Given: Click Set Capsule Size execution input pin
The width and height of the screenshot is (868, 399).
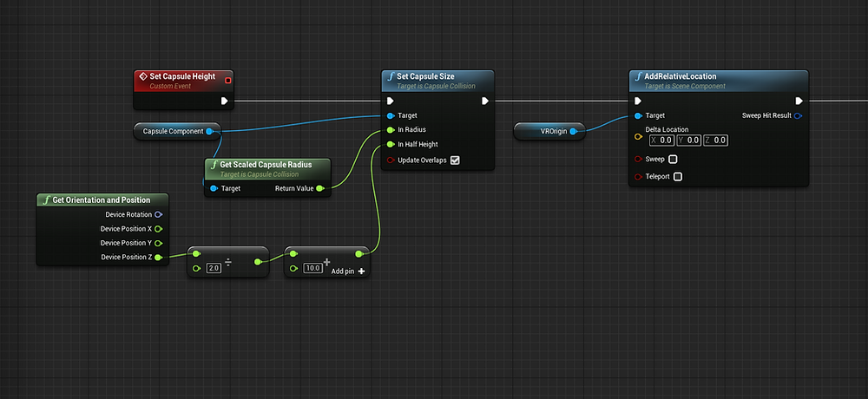Looking at the screenshot, I should pyautogui.click(x=391, y=101).
